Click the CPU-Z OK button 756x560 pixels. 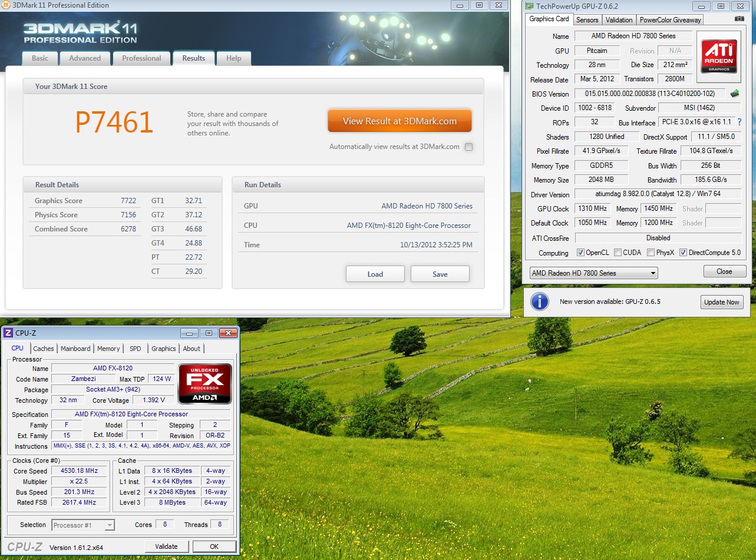(214, 546)
